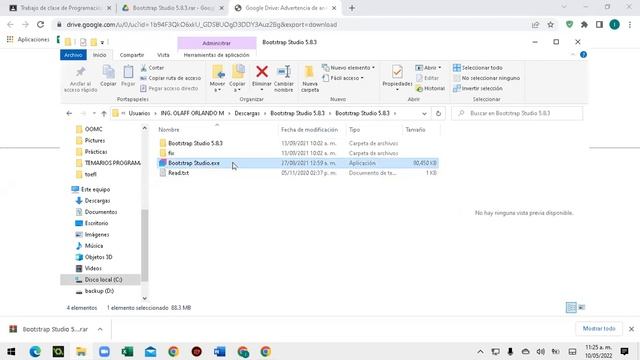Open Escritorio in navigation pane
640x360 pixels.
(x=96, y=223)
